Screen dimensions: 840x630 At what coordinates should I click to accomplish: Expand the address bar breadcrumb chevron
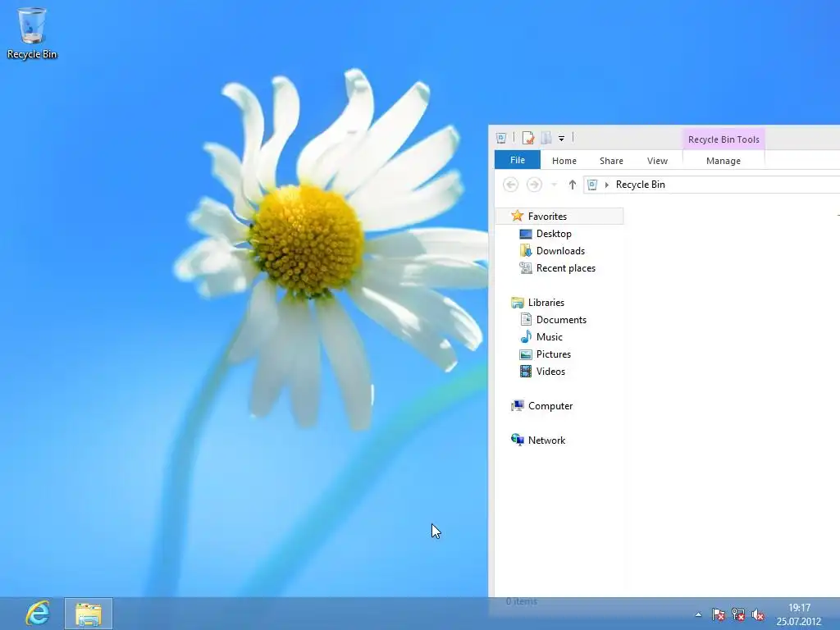(x=607, y=185)
